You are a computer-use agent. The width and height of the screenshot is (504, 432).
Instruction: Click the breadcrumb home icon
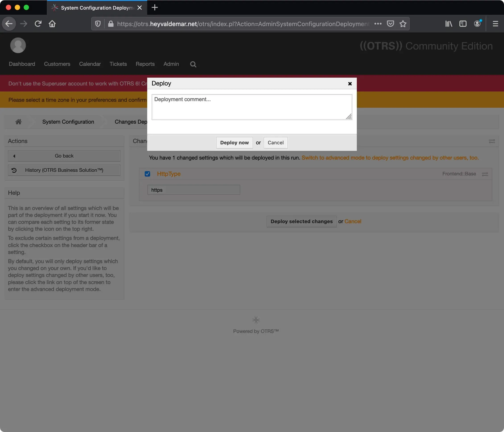click(19, 122)
